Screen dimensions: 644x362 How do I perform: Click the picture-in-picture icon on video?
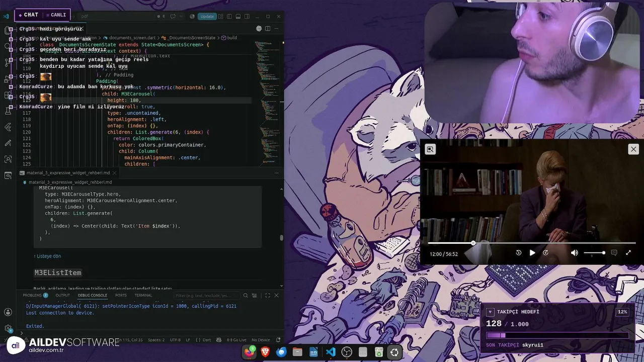coord(430,149)
